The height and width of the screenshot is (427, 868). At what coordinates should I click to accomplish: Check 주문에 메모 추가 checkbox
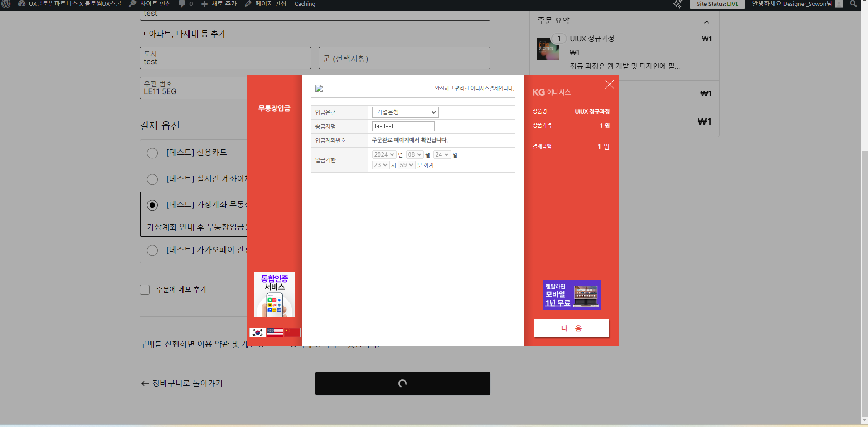(145, 290)
